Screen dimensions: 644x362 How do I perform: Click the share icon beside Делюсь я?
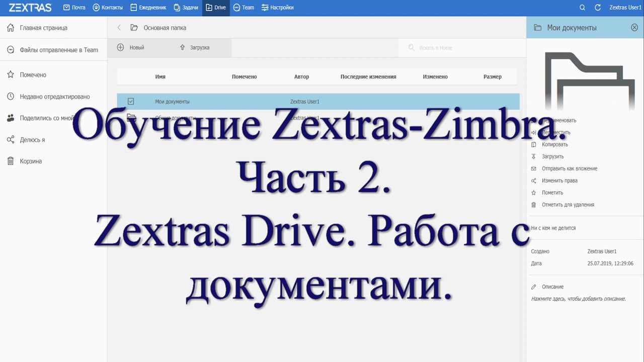[10, 140]
